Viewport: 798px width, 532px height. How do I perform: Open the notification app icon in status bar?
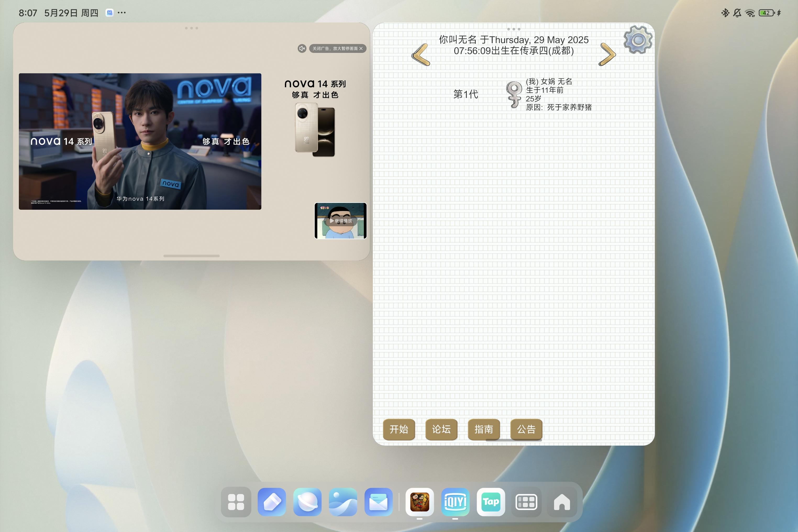click(x=109, y=13)
